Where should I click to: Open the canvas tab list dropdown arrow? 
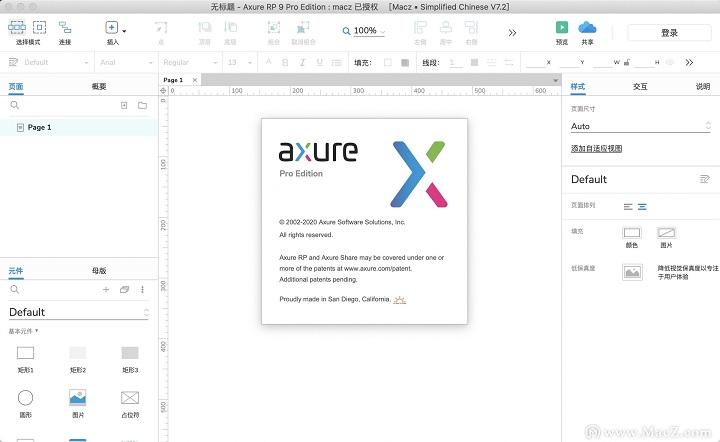coord(555,80)
